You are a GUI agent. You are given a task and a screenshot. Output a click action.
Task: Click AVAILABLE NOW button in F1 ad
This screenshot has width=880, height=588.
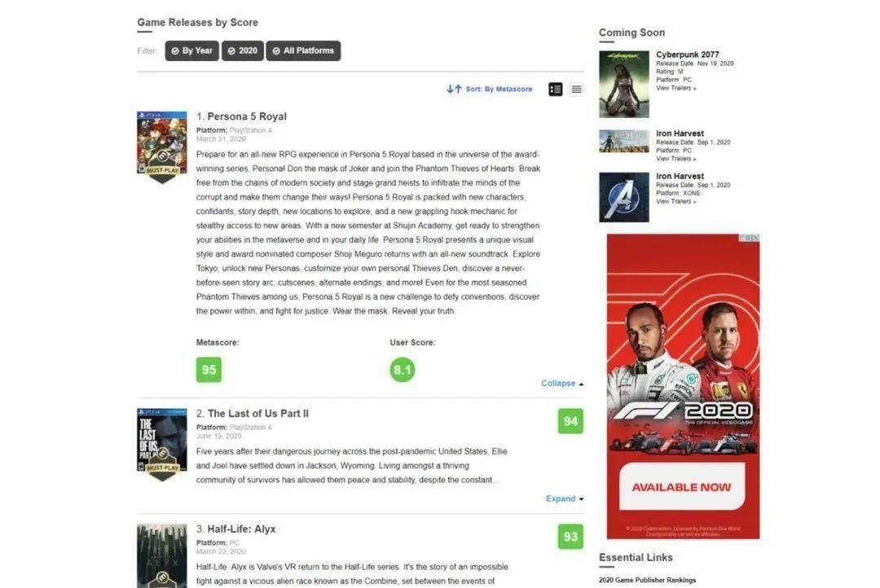point(682,486)
